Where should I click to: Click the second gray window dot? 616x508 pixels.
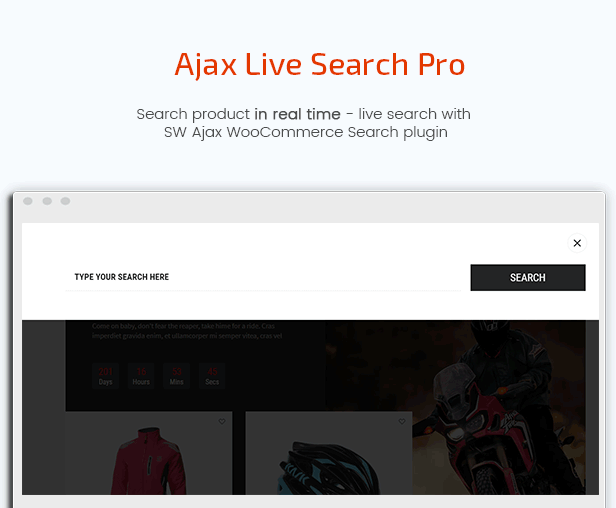tap(47, 201)
